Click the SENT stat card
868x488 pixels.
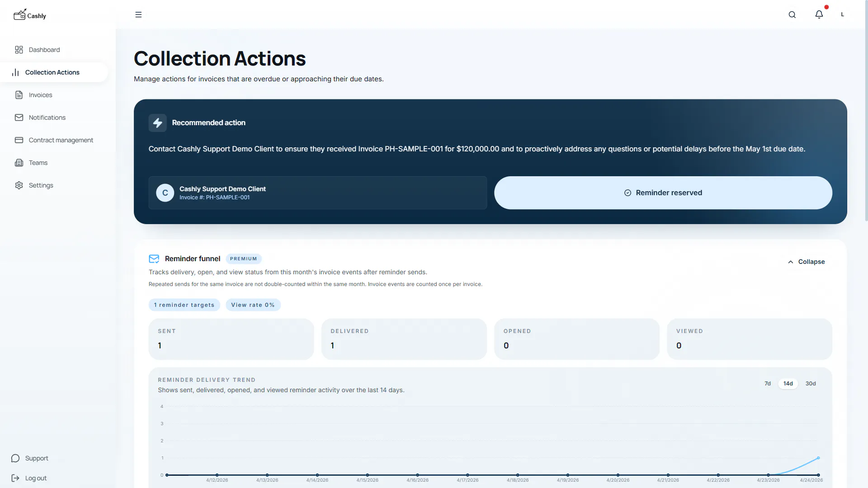click(231, 339)
